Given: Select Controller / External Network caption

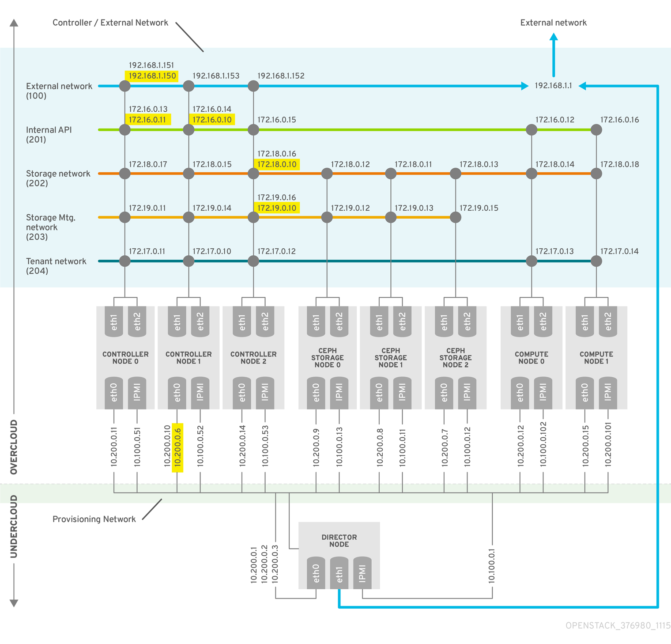Looking at the screenshot, I should pyautogui.click(x=110, y=23).
